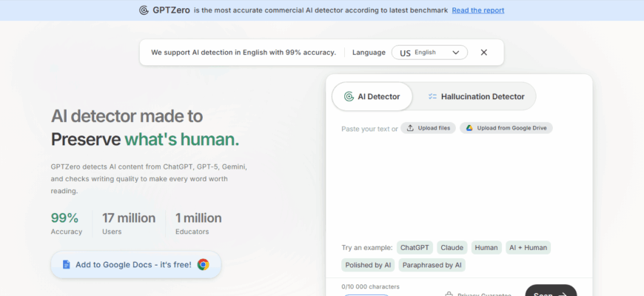
Task: Dismiss the language support notice with X
Action: click(484, 53)
